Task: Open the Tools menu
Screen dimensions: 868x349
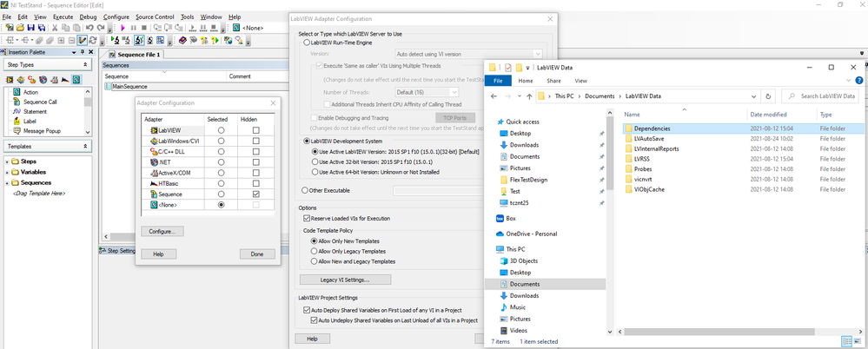Action: (188, 17)
